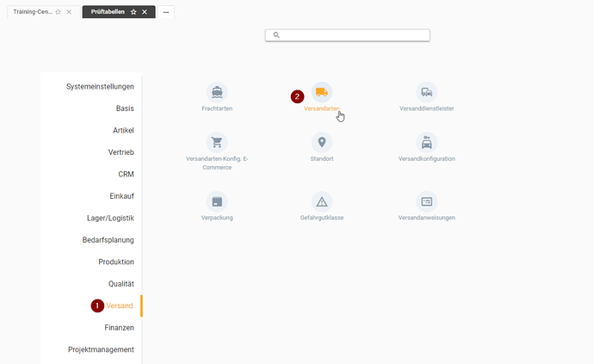Open the Gefahrgutklasse warning triangle icon
594x364 pixels.
[x=322, y=201]
